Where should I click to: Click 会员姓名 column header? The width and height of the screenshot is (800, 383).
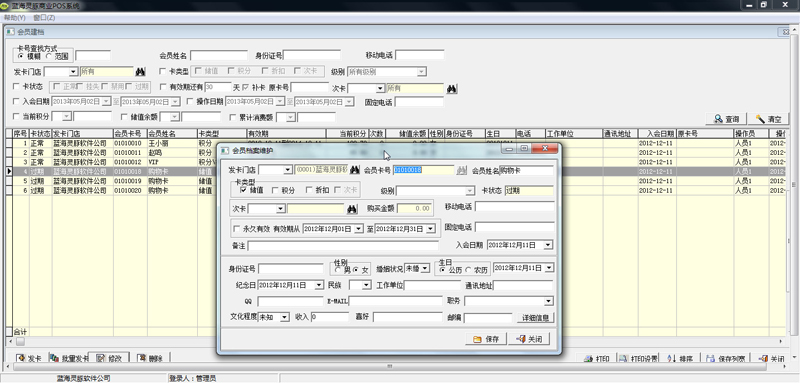coord(172,134)
